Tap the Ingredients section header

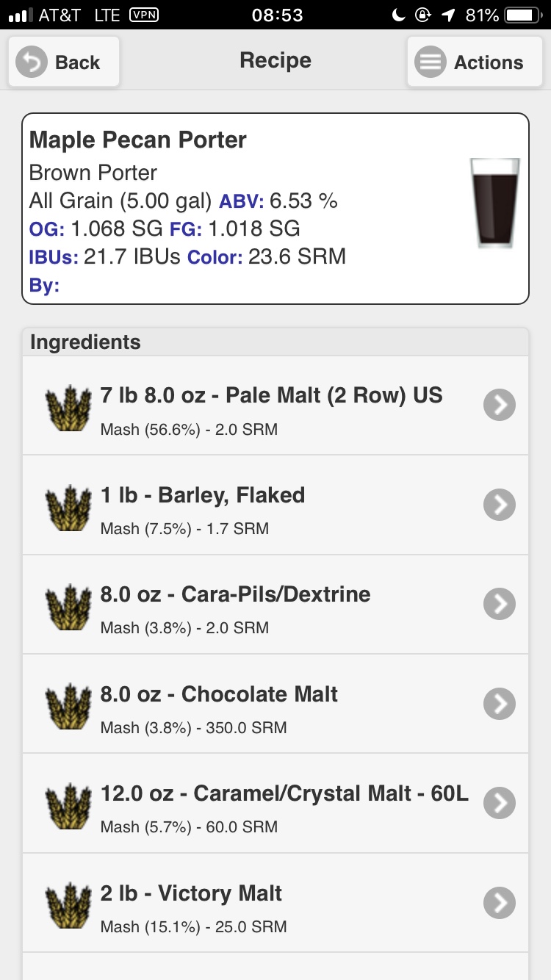275,342
